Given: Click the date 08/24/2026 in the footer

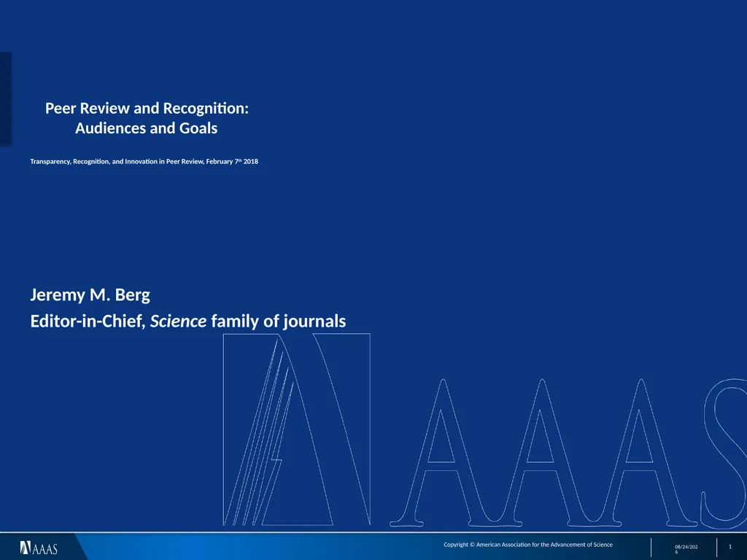Looking at the screenshot, I should coord(686,549).
